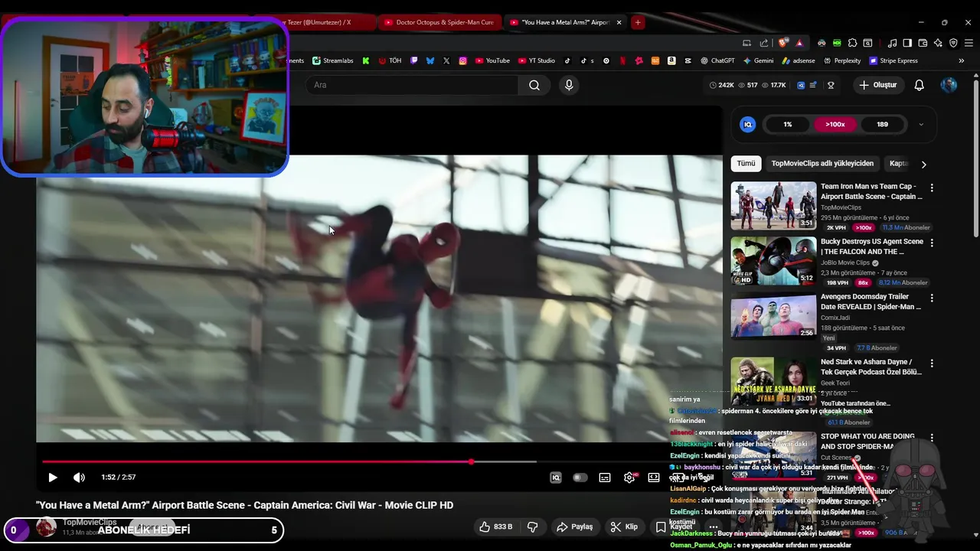Select the Tümü filter chip
This screenshot has height=551, width=980.
(746, 163)
